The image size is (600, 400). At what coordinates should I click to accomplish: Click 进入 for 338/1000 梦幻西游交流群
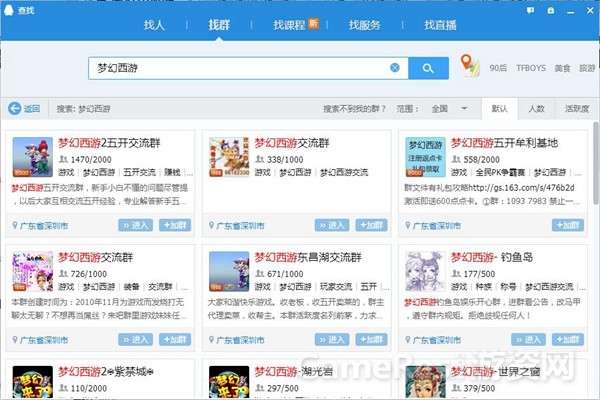coord(332,225)
